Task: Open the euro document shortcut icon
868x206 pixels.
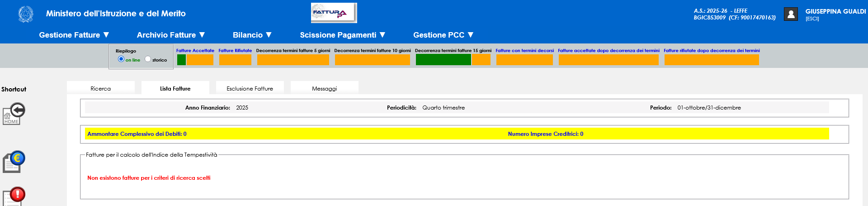Action: 14,162
